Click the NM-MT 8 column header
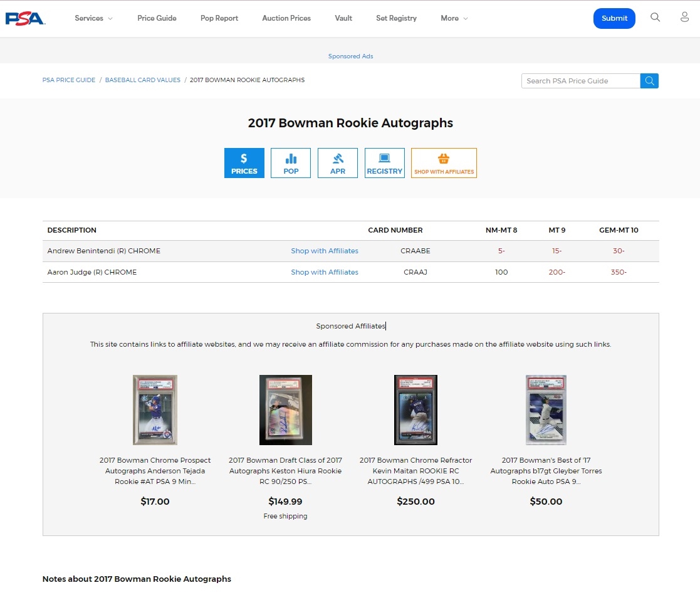The width and height of the screenshot is (700, 600). (x=501, y=230)
